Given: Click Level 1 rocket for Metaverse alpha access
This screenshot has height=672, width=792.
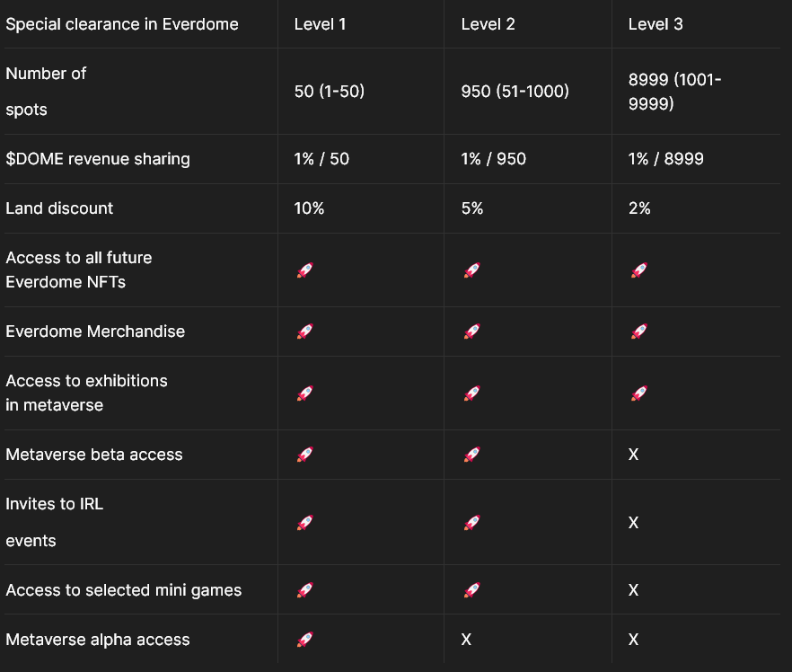Looking at the screenshot, I should click(x=304, y=640).
